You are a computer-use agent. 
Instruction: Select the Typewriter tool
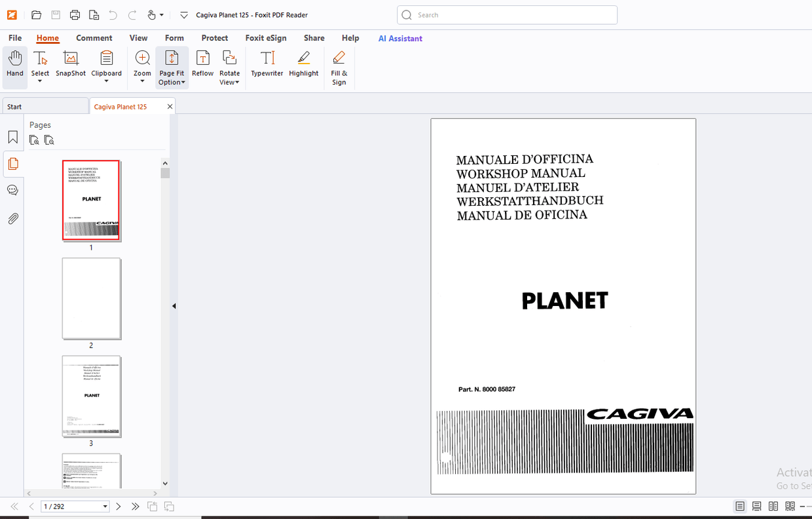click(267, 66)
